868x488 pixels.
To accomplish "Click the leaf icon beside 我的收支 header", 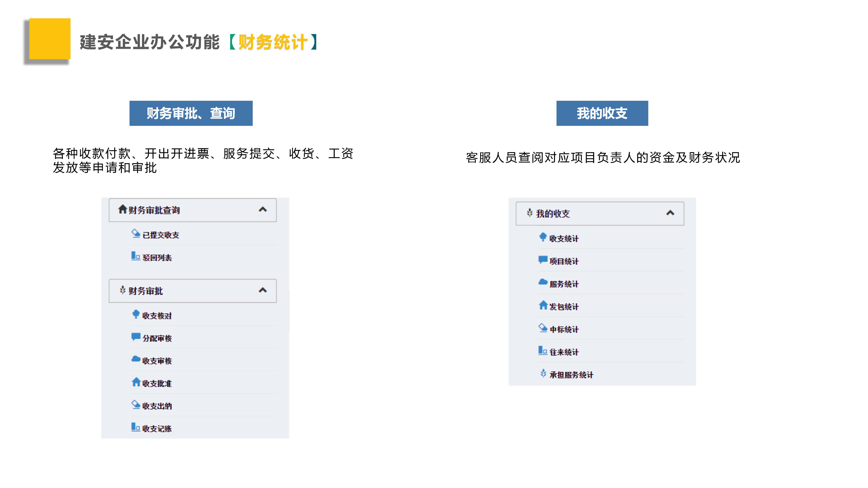I will (530, 213).
